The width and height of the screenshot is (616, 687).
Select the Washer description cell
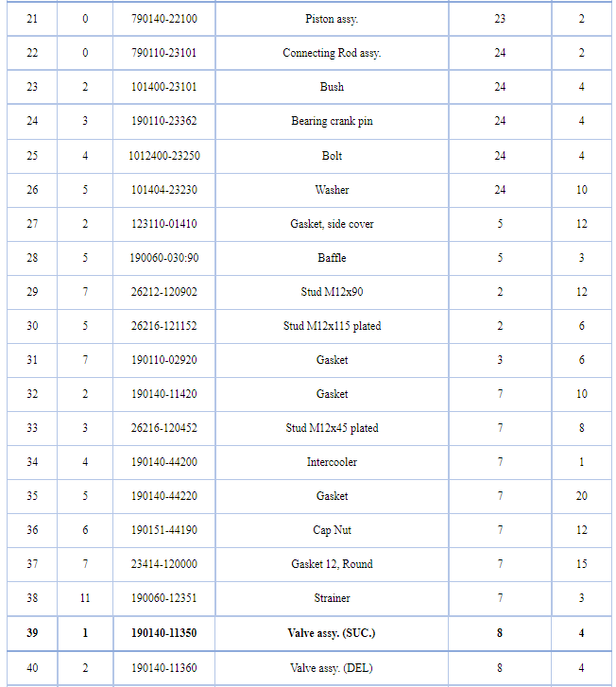tap(332, 190)
